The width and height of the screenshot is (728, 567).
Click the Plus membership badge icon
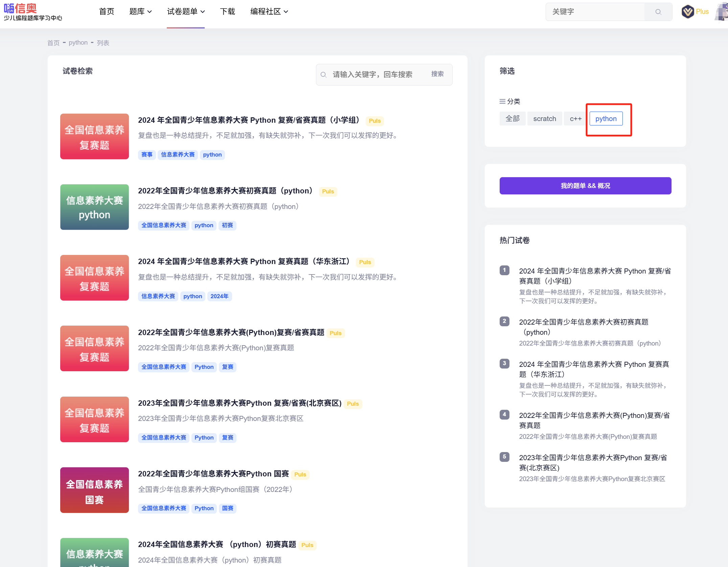687,12
